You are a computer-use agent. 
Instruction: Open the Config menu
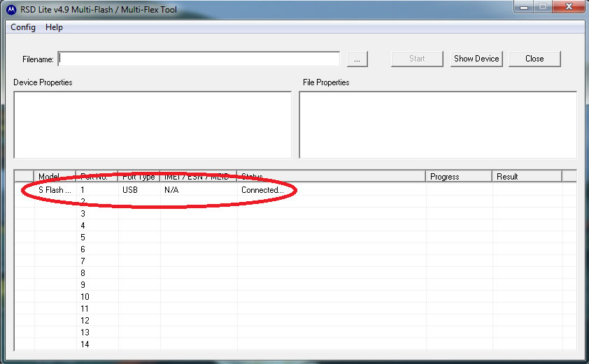[x=23, y=27]
